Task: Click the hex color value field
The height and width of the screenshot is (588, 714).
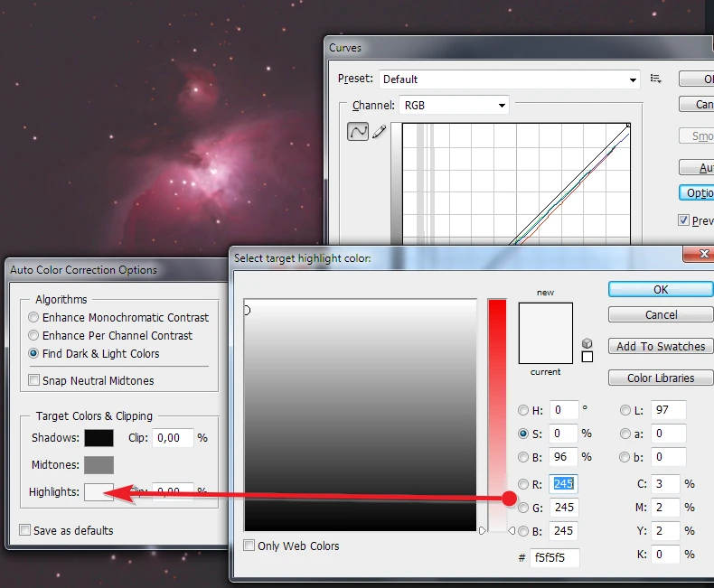Action: tap(554, 557)
